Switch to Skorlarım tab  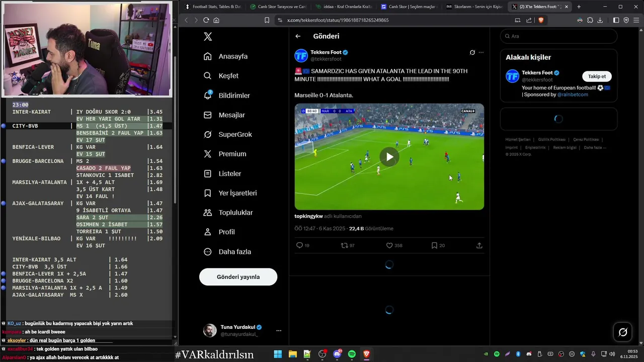(474, 7)
